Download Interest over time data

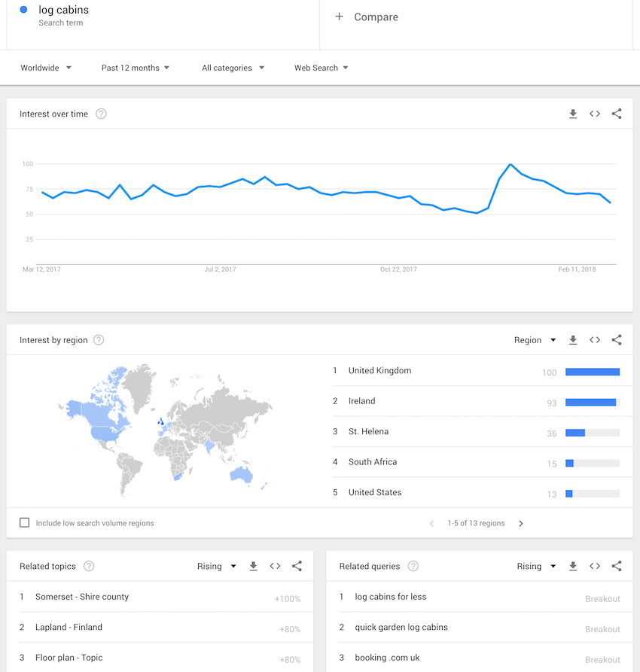[573, 114]
